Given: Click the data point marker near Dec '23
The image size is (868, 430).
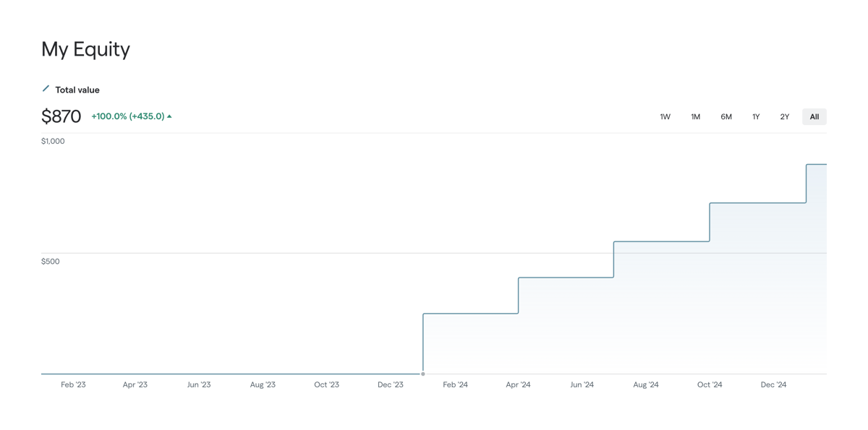Looking at the screenshot, I should (x=422, y=373).
